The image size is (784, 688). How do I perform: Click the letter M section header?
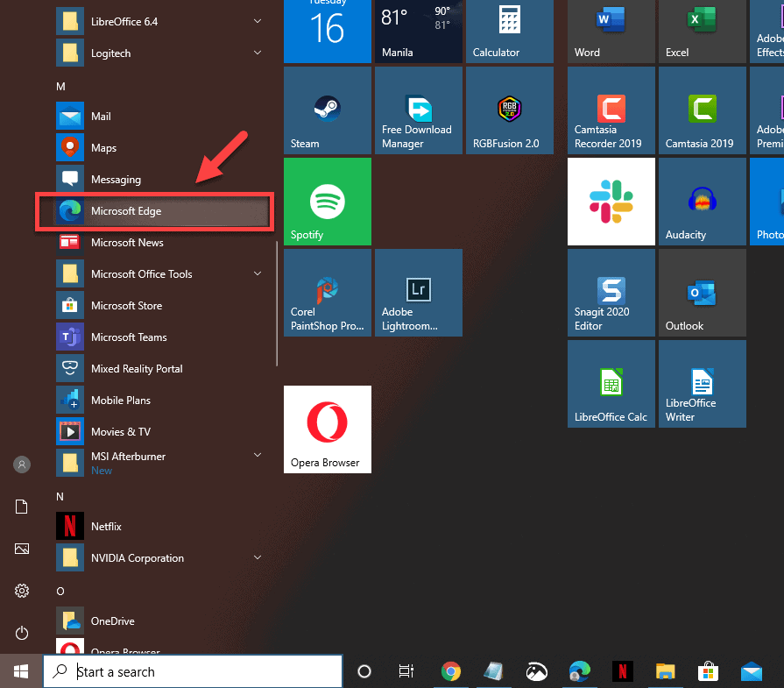pyautogui.click(x=60, y=87)
